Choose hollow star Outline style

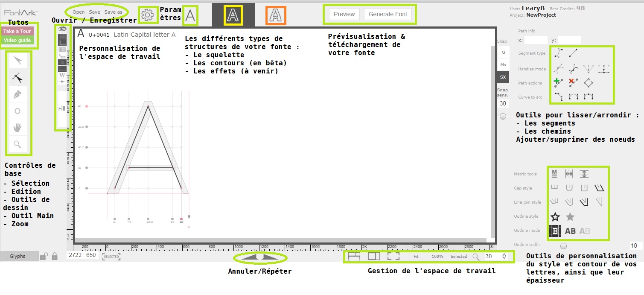[x=555, y=216]
